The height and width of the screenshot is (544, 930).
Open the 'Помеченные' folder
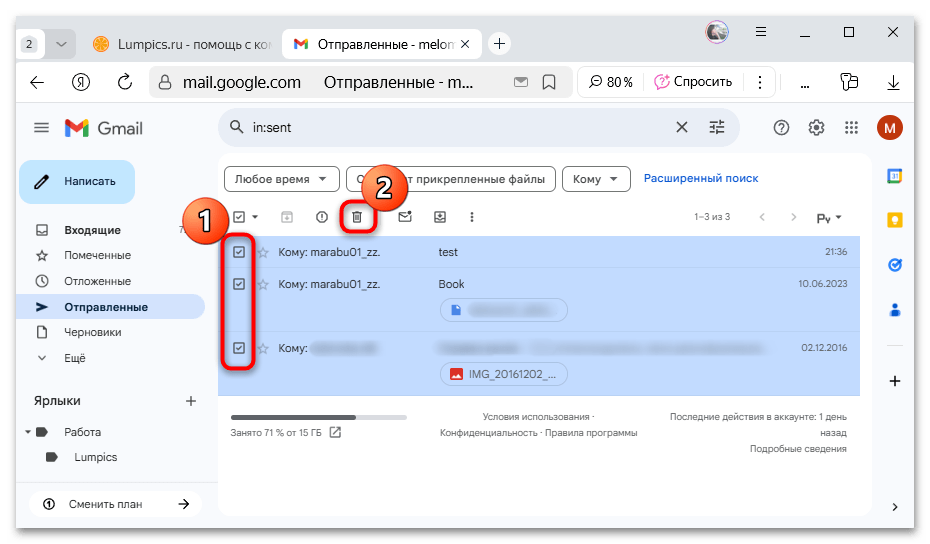tap(97, 255)
